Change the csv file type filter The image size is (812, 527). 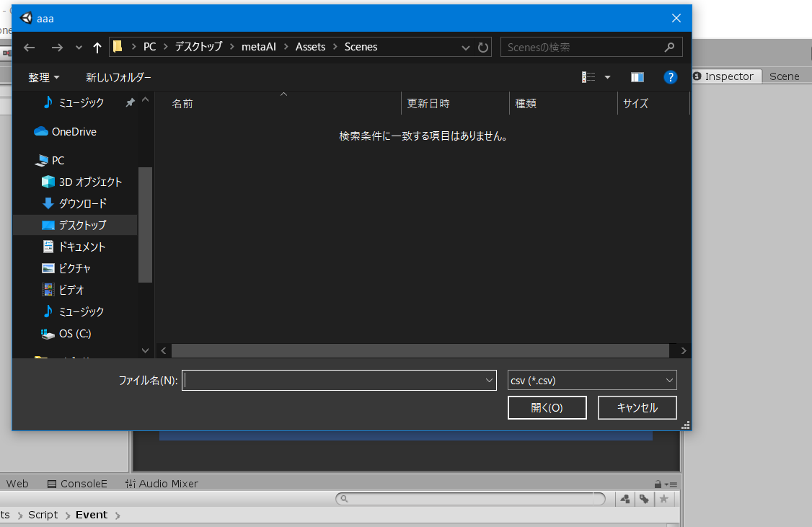(x=591, y=380)
